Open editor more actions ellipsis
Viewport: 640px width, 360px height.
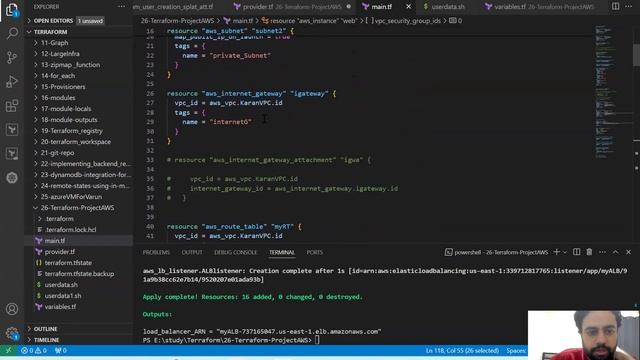[629, 7]
